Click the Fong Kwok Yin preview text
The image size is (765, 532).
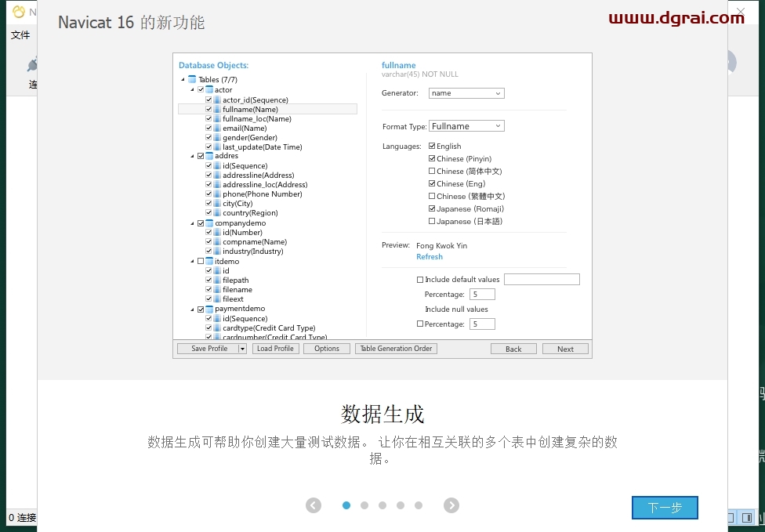tap(441, 246)
